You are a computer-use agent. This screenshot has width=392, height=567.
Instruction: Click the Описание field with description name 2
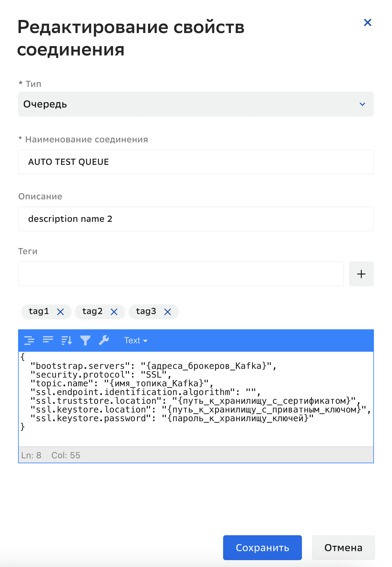pos(196,219)
